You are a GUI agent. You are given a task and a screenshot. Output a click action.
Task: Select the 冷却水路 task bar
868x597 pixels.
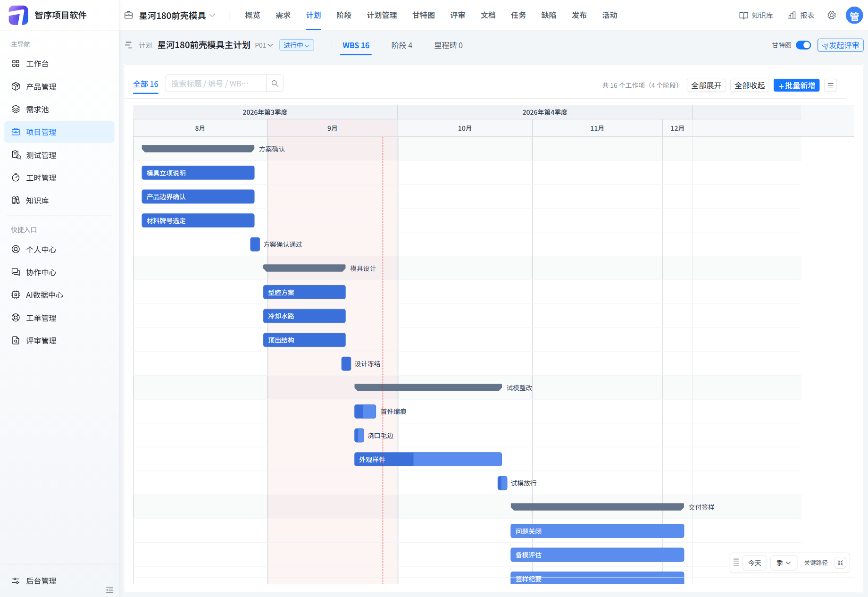tap(304, 316)
